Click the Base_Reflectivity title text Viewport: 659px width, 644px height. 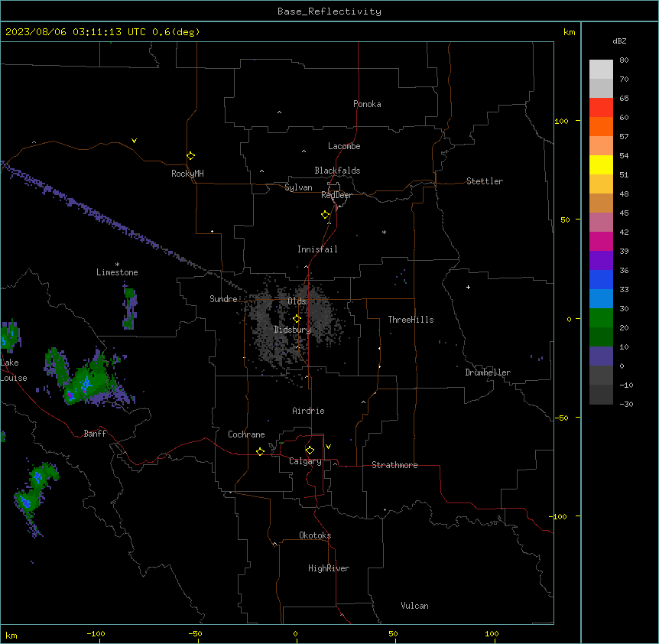pos(329,11)
